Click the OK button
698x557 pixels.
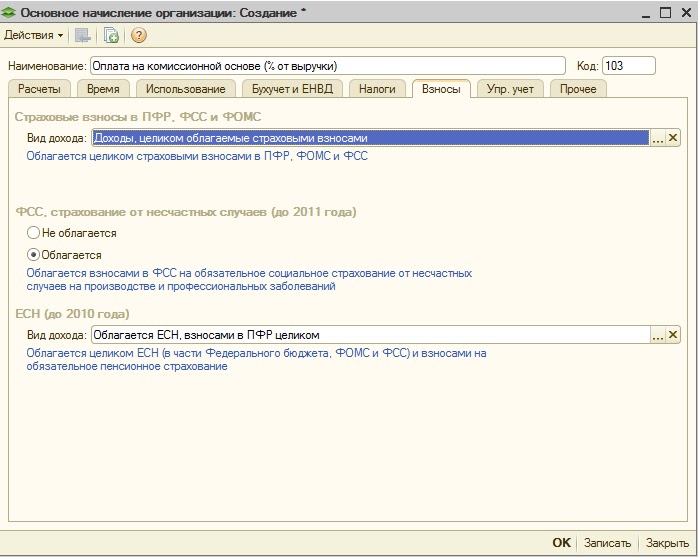click(x=561, y=543)
